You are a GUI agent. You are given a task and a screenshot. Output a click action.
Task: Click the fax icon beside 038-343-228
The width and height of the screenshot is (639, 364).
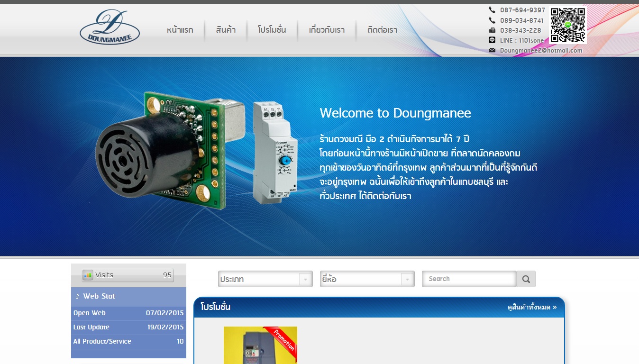(492, 30)
